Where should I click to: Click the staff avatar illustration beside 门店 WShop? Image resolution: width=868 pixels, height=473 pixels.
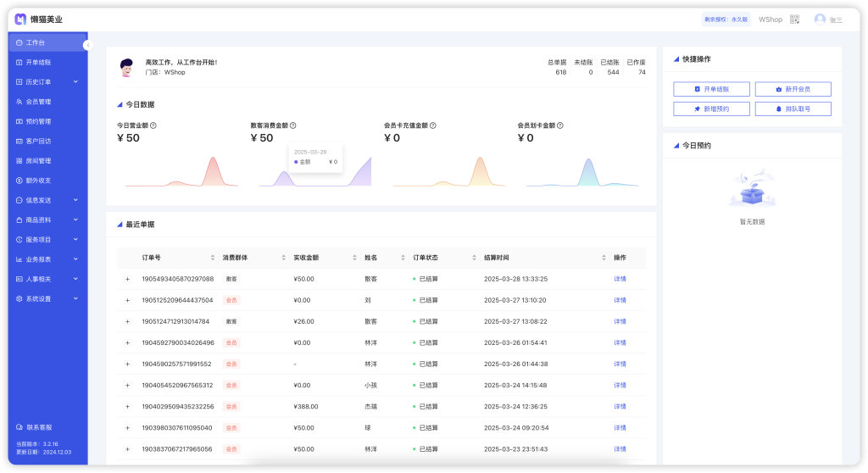pos(127,68)
